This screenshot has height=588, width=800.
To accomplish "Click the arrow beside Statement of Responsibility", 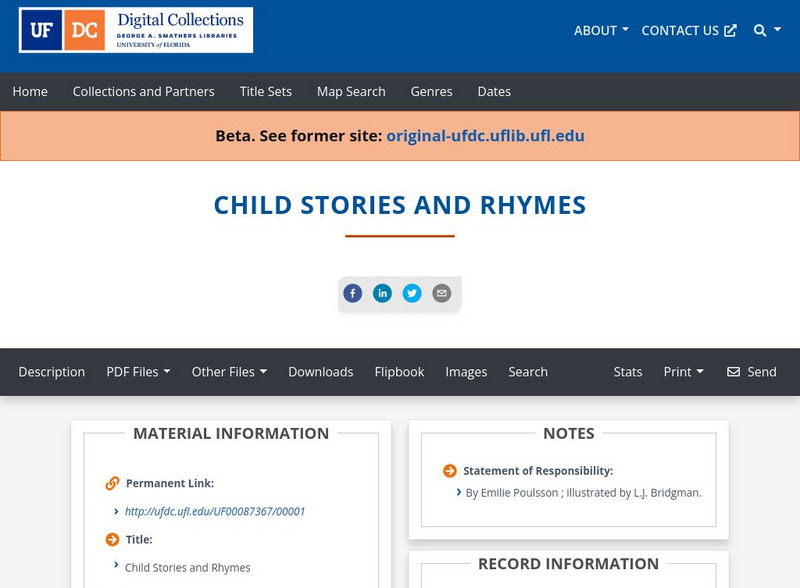I will pyautogui.click(x=451, y=470).
